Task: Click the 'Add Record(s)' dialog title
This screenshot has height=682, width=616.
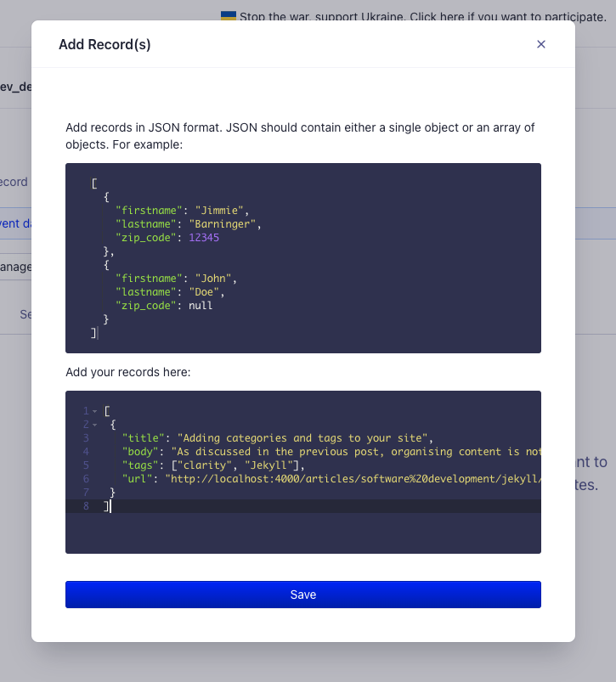Action: 105,44
